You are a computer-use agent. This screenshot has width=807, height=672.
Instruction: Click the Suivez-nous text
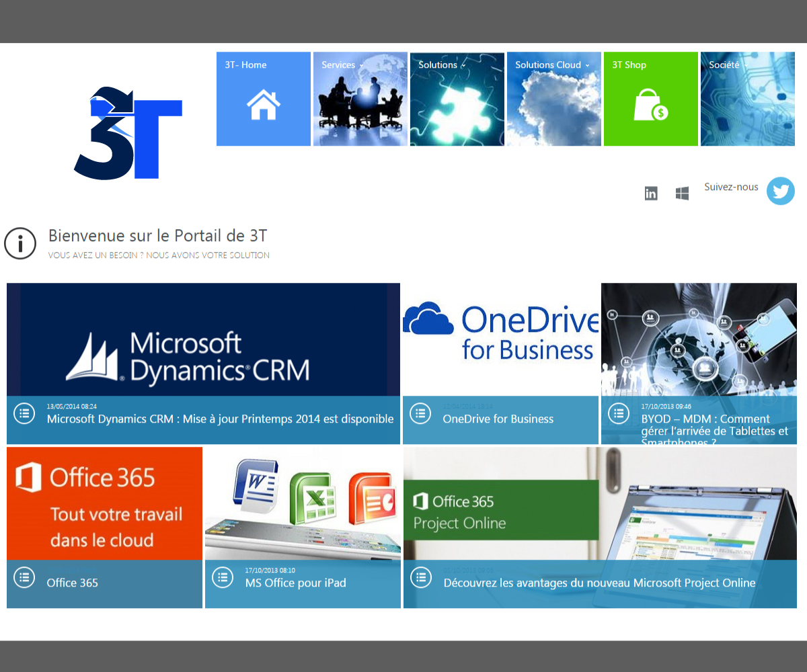pyautogui.click(x=731, y=187)
